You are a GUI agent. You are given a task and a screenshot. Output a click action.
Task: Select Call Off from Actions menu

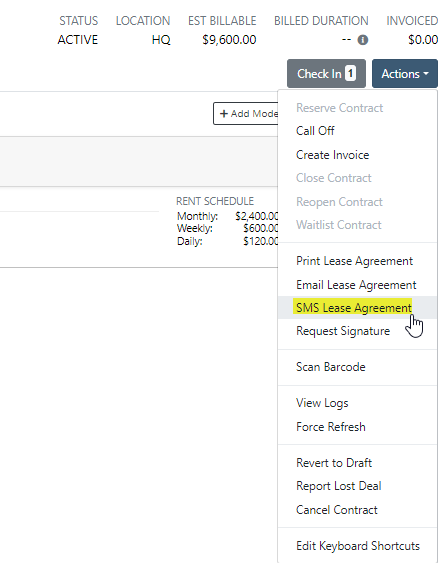tap(357, 131)
